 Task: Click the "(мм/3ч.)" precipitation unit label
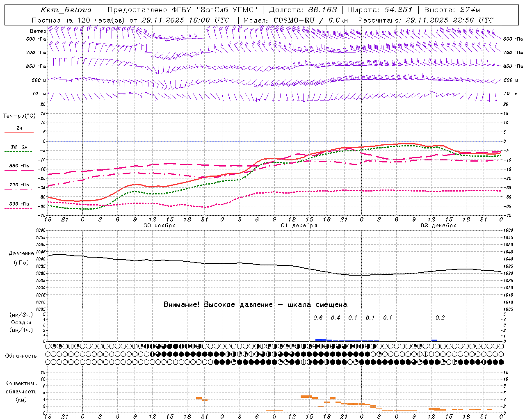[x=21, y=315]
